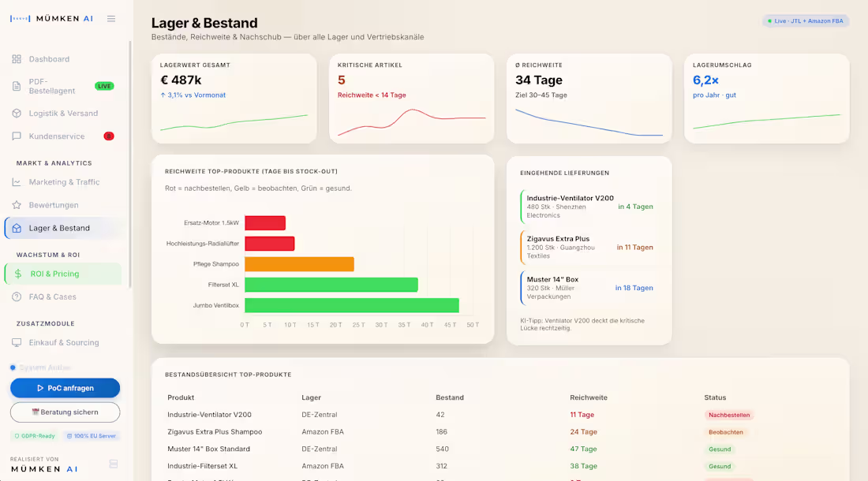Click '11 Tage' Reichweite value
Image resolution: width=868 pixels, height=481 pixels.
pos(582,415)
